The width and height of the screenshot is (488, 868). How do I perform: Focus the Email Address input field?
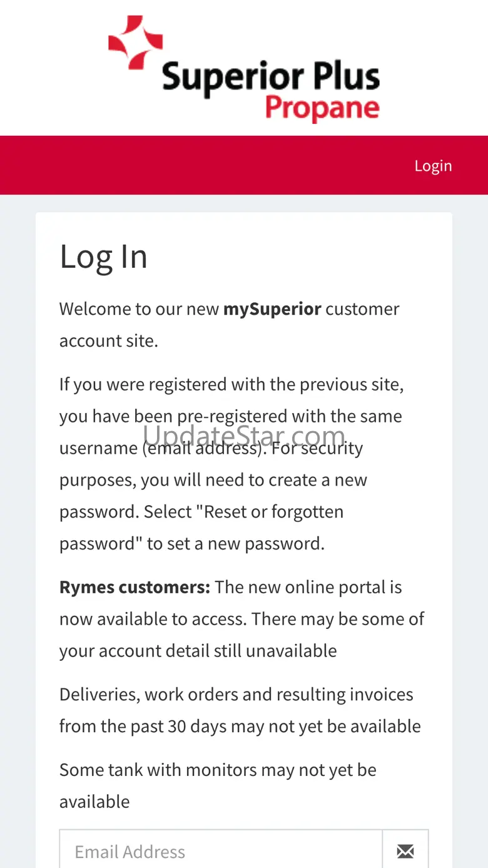pos(221,851)
